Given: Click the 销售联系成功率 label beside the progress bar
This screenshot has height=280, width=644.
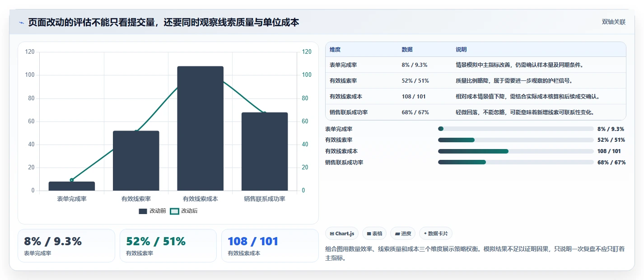Looking at the screenshot, I should click(x=344, y=163).
